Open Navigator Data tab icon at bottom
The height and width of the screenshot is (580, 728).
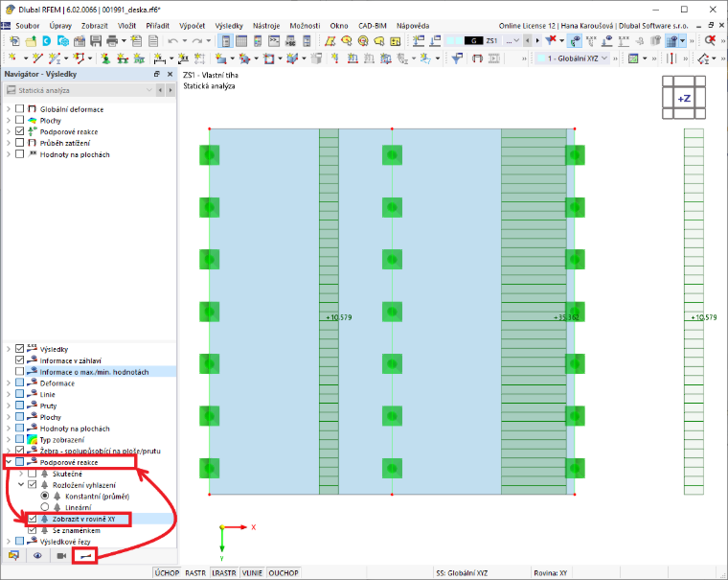coord(14,556)
